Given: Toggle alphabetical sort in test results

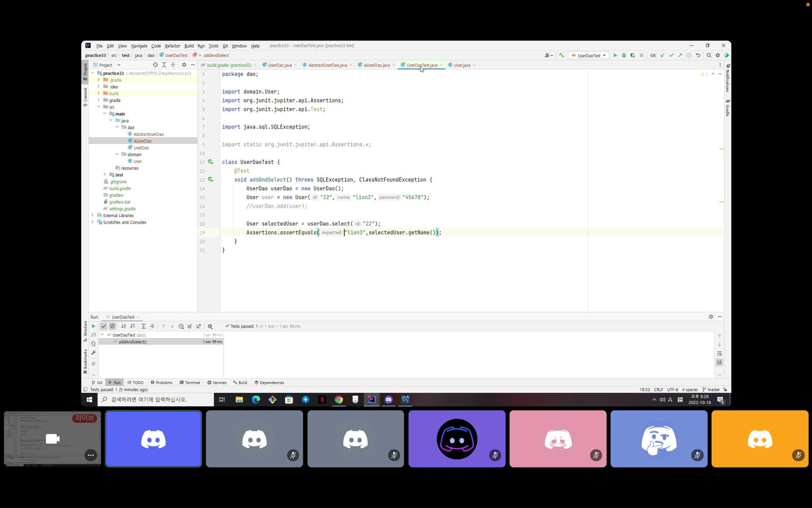Looking at the screenshot, I should [124, 326].
